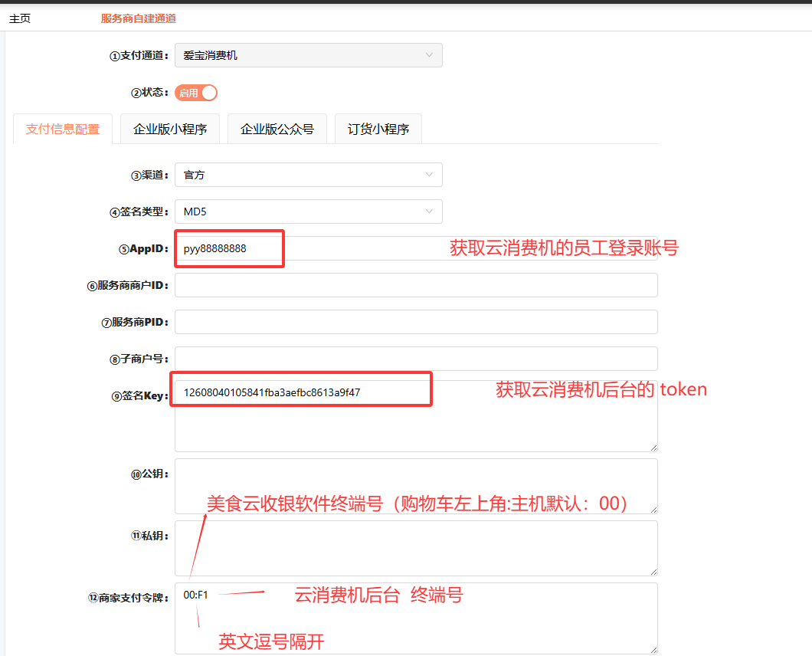Click into the 服务商PID field
Viewport: 812px width, 656px height.
pyautogui.click(x=416, y=322)
